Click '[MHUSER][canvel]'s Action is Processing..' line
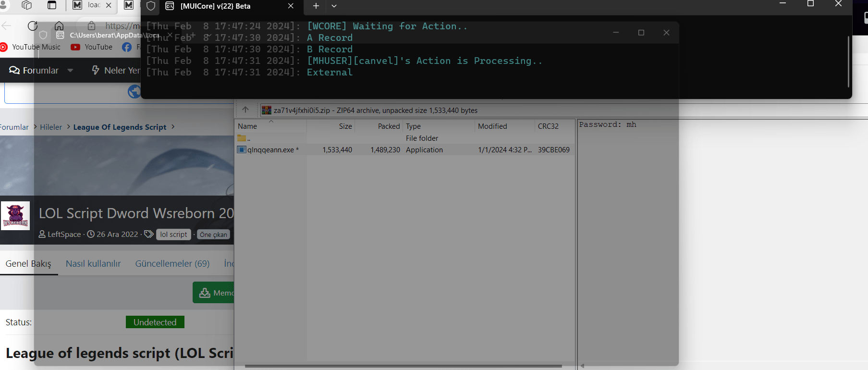This screenshot has width=868, height=370. pos(425,61)
